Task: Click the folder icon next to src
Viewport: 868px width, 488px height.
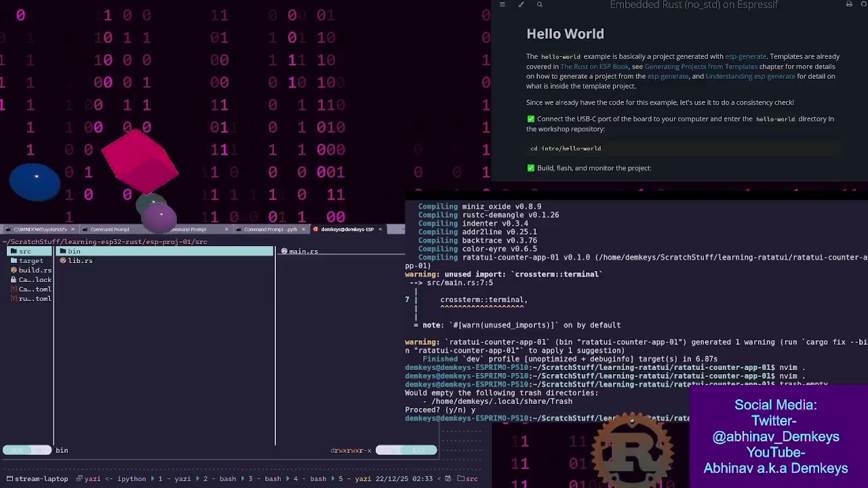Action: coord(14,251)
